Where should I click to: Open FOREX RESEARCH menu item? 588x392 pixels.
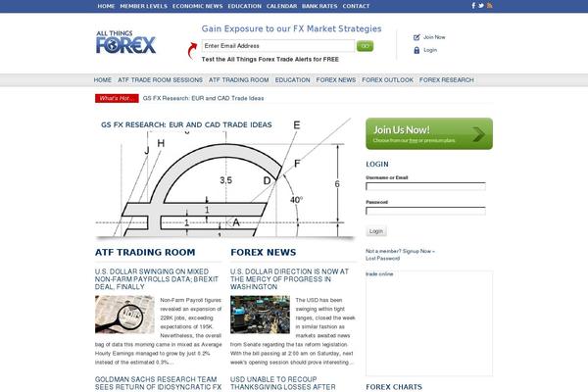[447, 80]
